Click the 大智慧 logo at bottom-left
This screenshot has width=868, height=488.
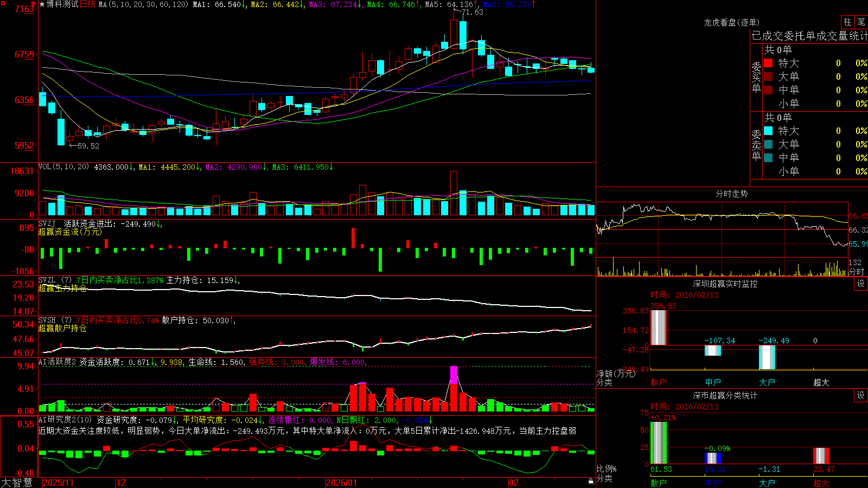pyautogui.click(x=17, y=483)
